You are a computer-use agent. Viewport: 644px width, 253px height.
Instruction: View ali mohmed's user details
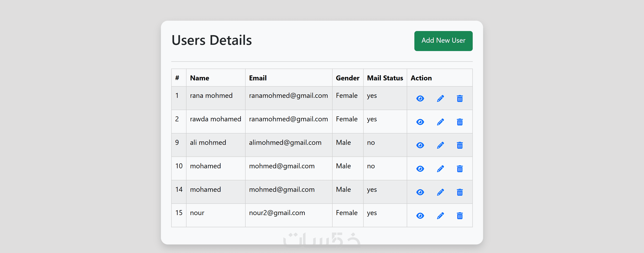tap(420, 145)
